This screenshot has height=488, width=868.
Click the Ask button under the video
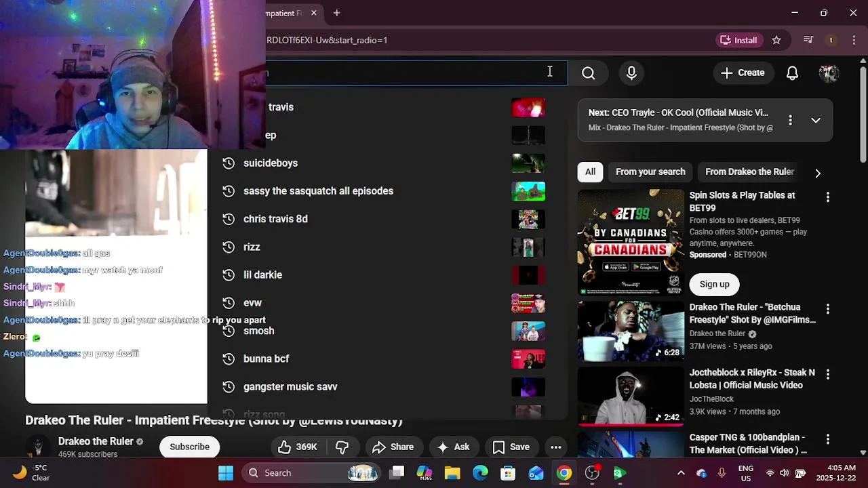(454, 447)
